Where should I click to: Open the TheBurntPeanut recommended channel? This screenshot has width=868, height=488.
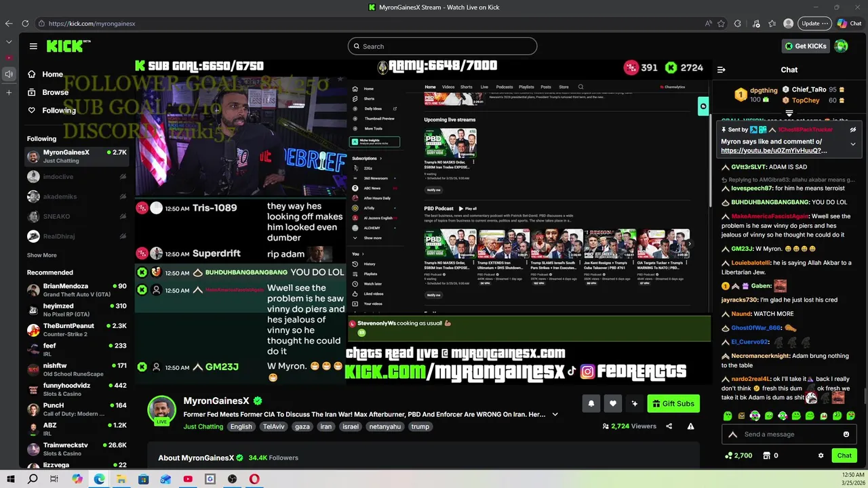77,330
